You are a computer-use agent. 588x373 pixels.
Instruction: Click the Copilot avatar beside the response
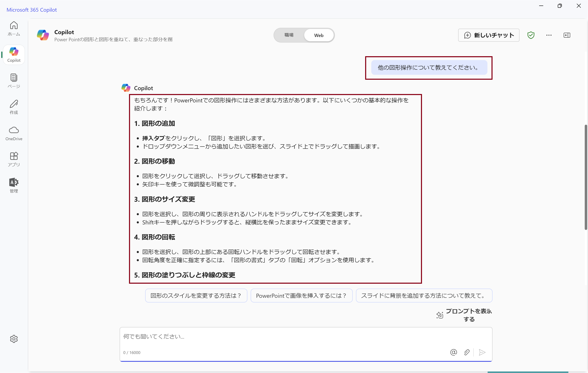(x=126, y=88)
